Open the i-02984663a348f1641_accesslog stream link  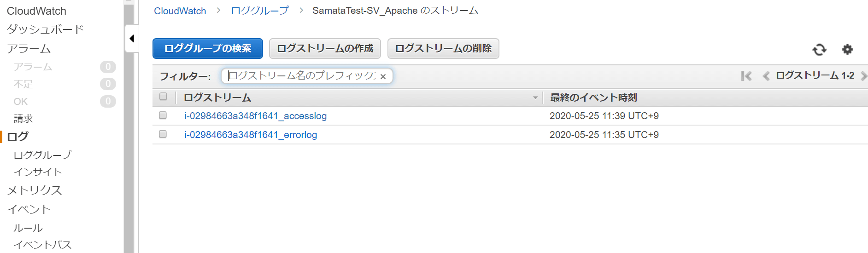(x=255, y=116)
